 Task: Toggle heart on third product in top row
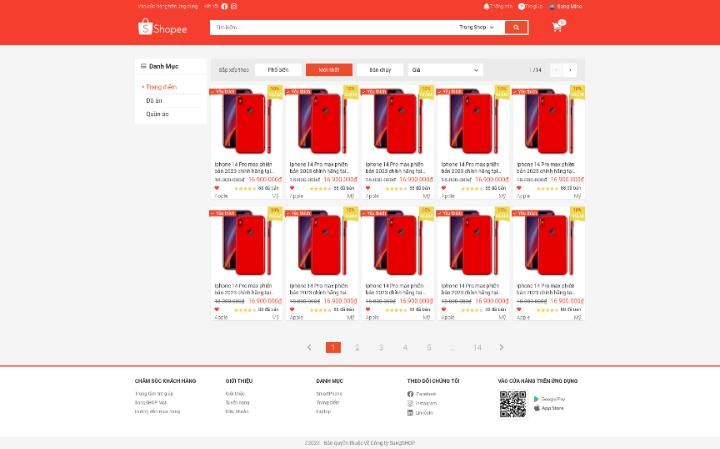click(368, 187)
